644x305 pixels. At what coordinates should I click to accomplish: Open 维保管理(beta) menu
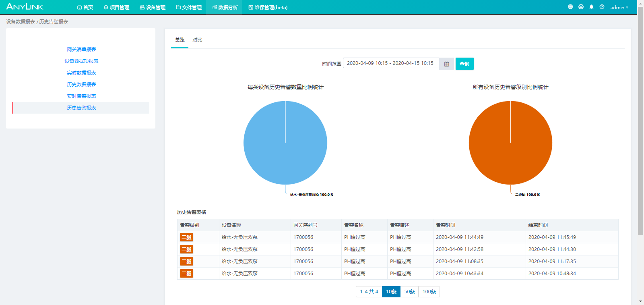[268, 7]
